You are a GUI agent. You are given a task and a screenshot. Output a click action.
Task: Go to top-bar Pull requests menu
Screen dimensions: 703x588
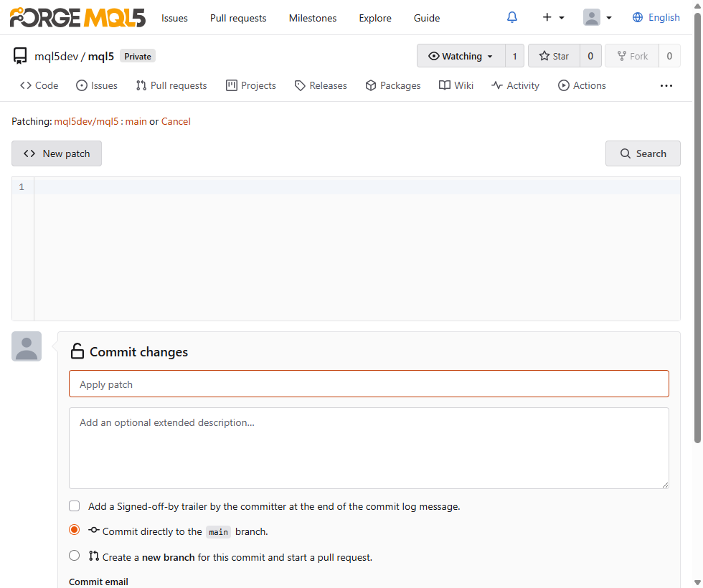tap(238, 18)
